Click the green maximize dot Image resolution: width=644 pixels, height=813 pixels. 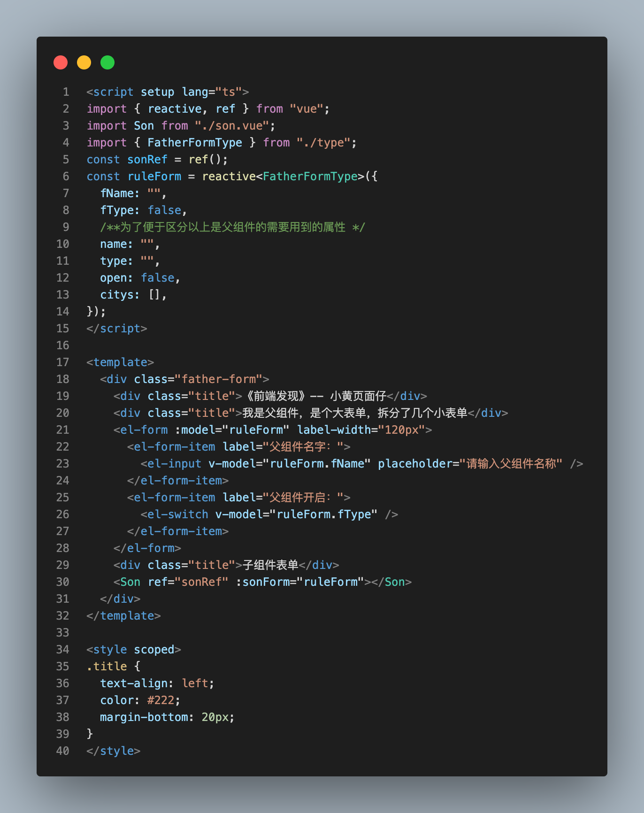[107, 62]
